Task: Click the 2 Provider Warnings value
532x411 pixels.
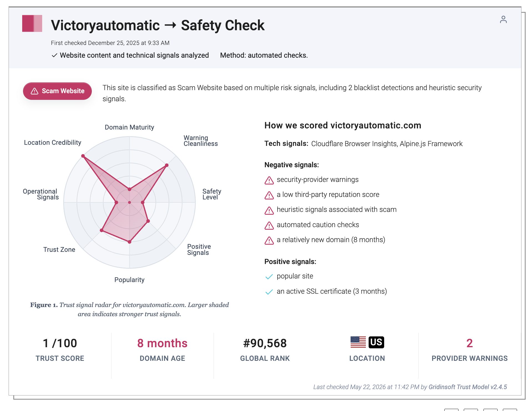Action: 470,343
